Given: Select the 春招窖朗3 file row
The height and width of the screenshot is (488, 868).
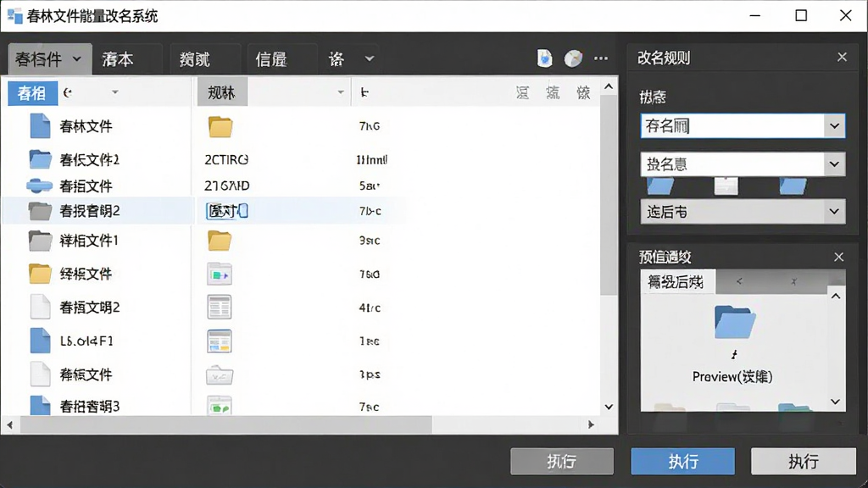Looking at the screenshot, I should (90, 406).
